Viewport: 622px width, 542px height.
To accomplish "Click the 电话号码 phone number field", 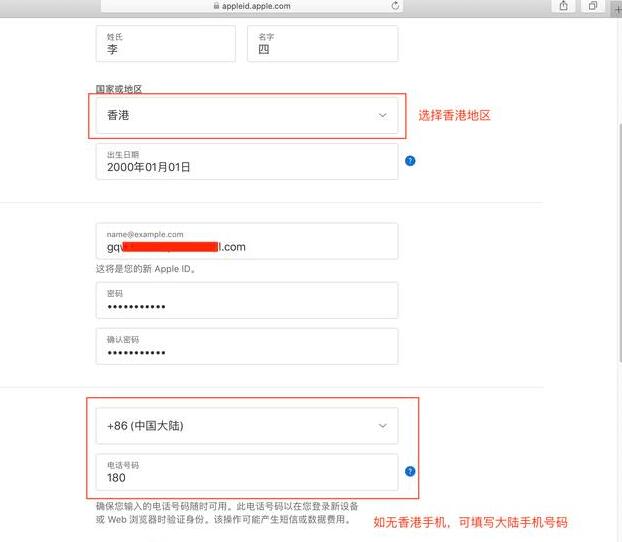I will click(x=247, y=472).
